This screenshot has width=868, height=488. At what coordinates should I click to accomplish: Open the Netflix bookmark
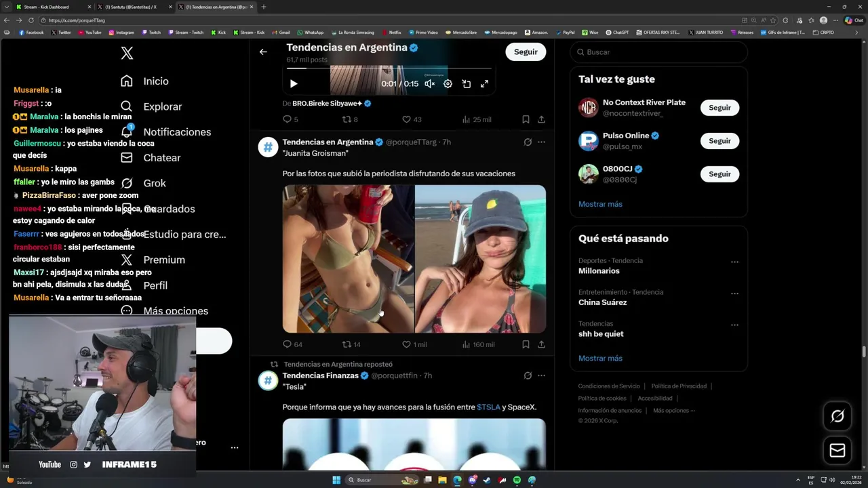coord(391,33)
